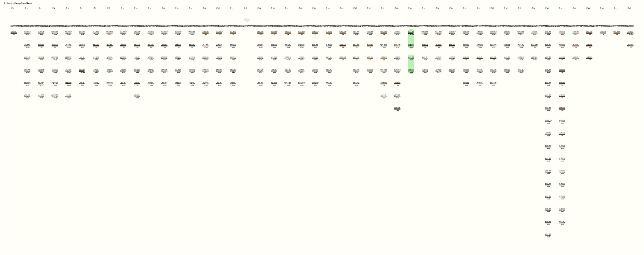Select brown cord p32 in column 7
Image resolution: width=644 pixels, height=255 pixels.
(96, 46)
